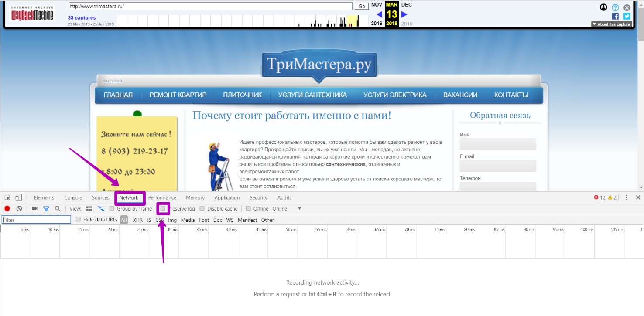
Task: Share the capture on Facebook
Action: [x=616, y=16]
